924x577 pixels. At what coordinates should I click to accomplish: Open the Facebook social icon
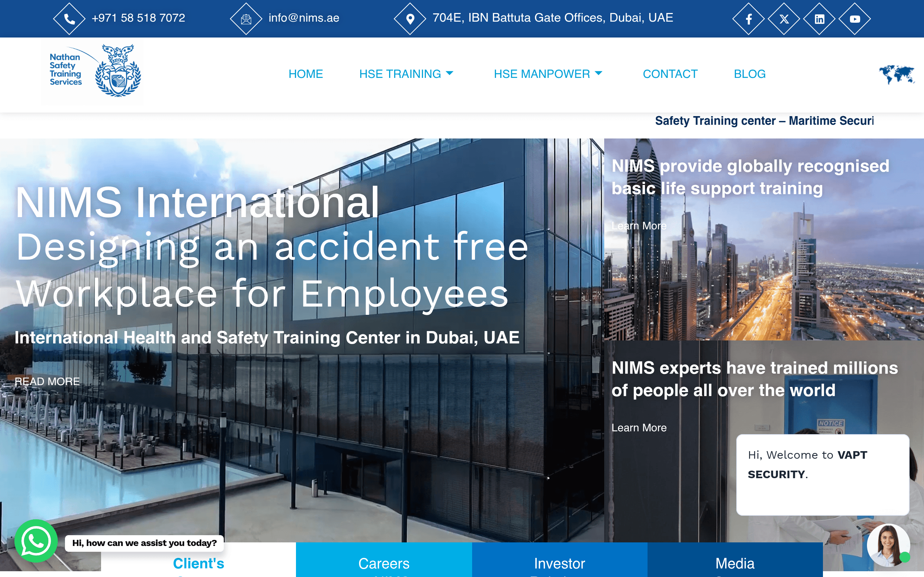click(748, 19)
